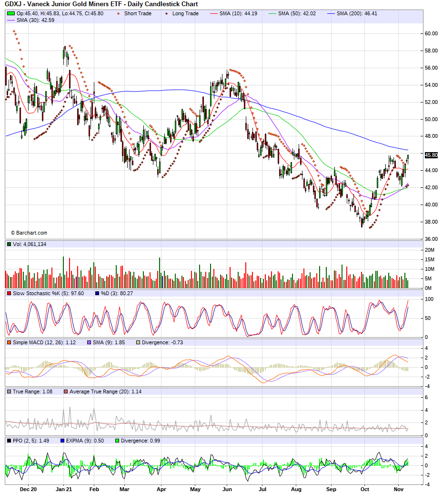
Task: Click the 36.00 price axis label
Action: [x=431, y=239]
